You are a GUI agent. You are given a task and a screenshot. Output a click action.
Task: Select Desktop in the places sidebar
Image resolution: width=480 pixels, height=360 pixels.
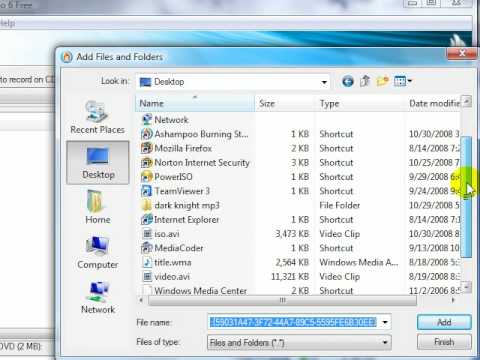coord(98,163)
